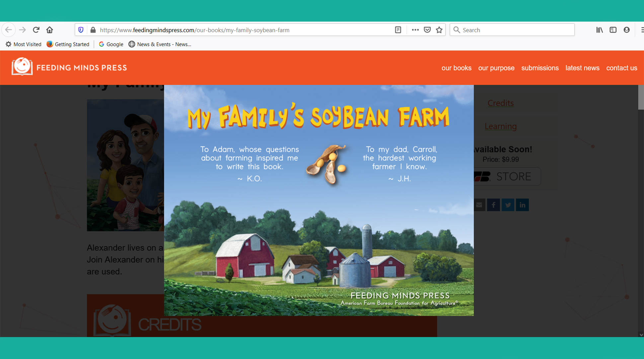Follow the Learning link

pyautogui.click(x=501, y=126)
